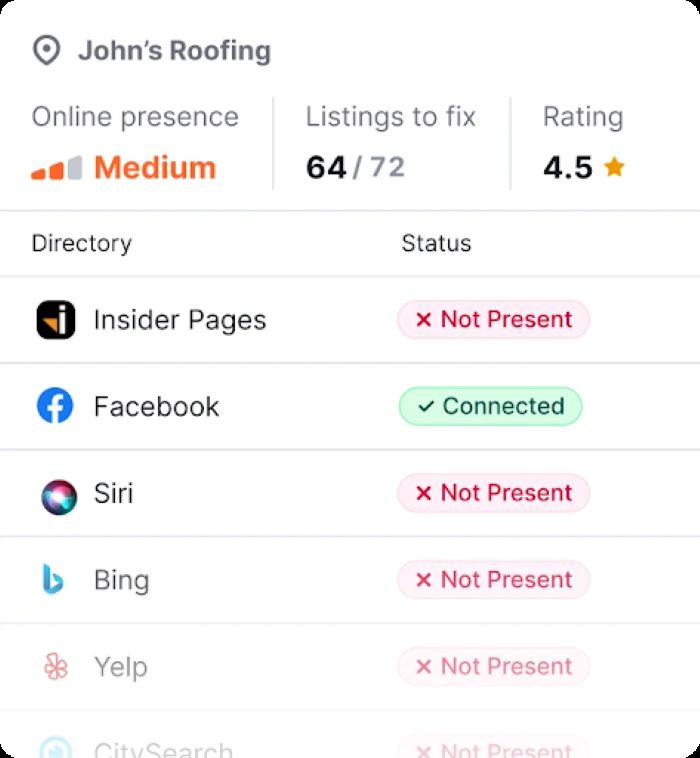Click the Bing logo icon
The height and width of the screenshot is (758, 700).
[x=54, y=580]
